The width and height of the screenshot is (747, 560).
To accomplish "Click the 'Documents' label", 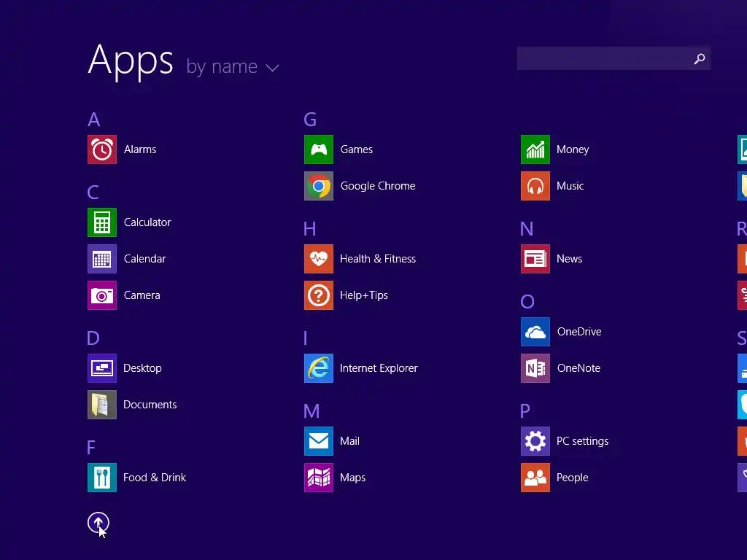I will (150, 405).
